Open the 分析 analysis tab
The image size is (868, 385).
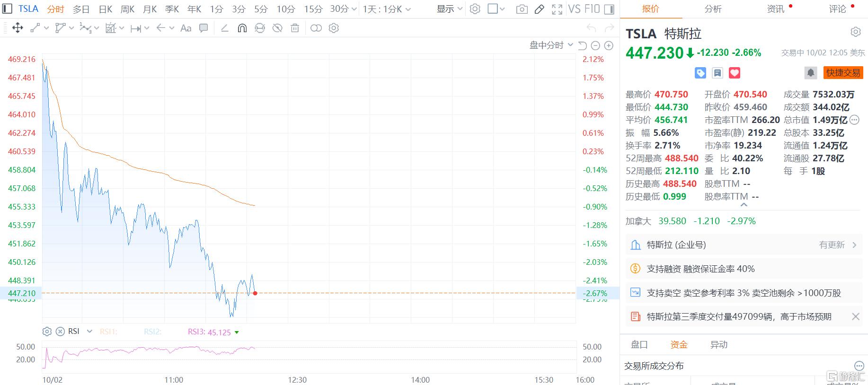click(x=713, y=9)
